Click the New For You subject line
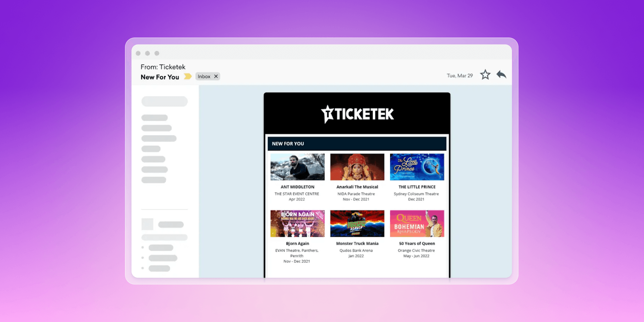The height and width of the screenshot is (322, 644). pyautogui.click(x=160, y=77)
